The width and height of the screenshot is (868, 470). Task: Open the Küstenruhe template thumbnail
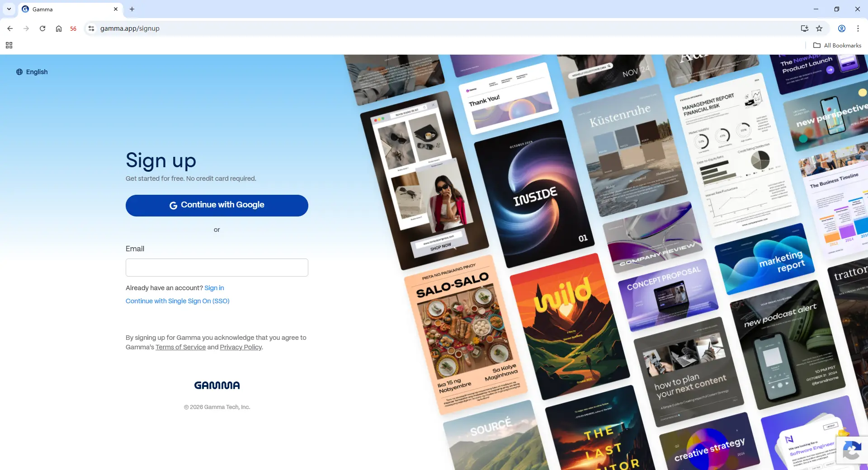click(630, 151)
